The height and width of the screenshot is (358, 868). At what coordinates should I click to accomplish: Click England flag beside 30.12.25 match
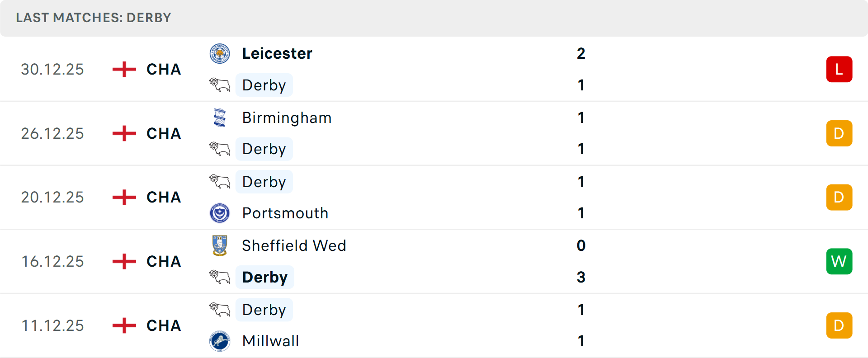(x=124, y=69)
